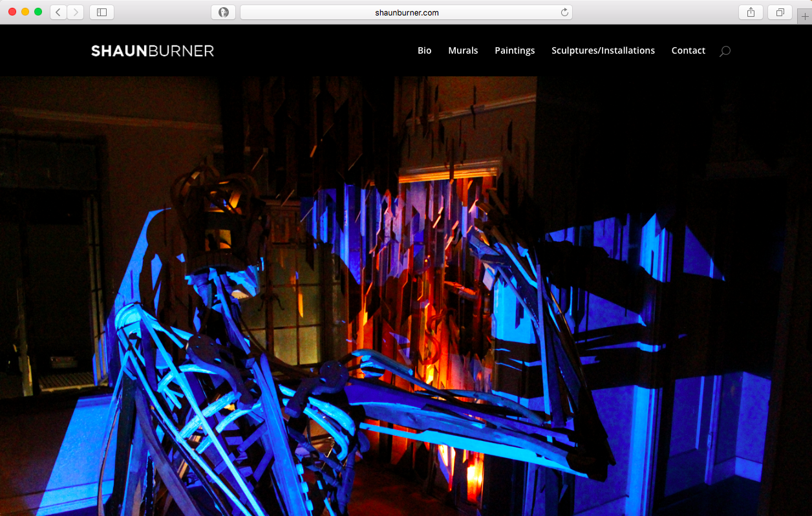Click the SHAUNBURNER site logo
Image resolution: width=812 pixels, height=516 pixels.
[x=153, y=50]
